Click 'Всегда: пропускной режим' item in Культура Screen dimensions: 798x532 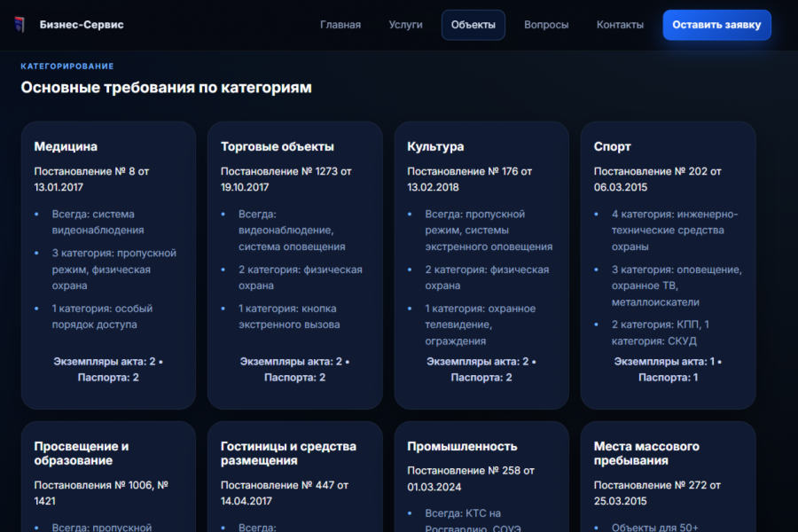pos(489,231)
